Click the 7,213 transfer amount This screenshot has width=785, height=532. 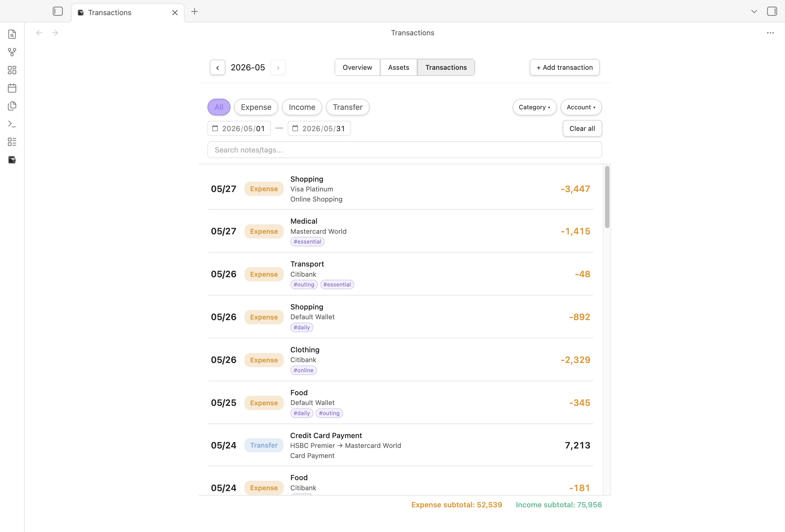[577, 445]
